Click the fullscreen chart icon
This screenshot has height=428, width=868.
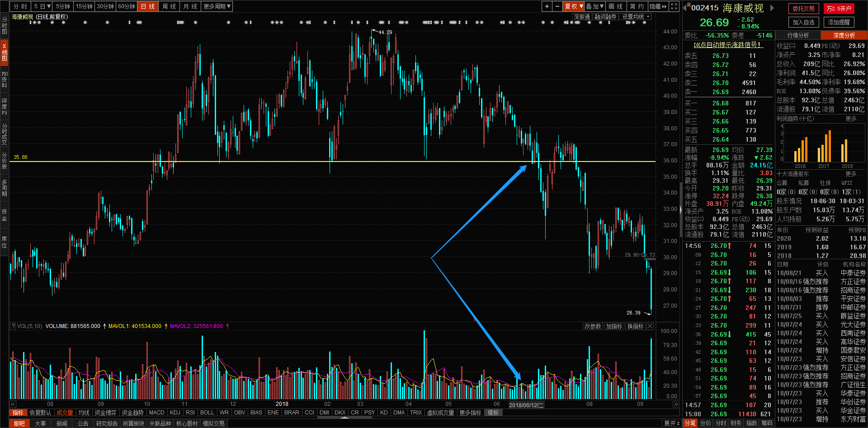[x=674, y=6]
